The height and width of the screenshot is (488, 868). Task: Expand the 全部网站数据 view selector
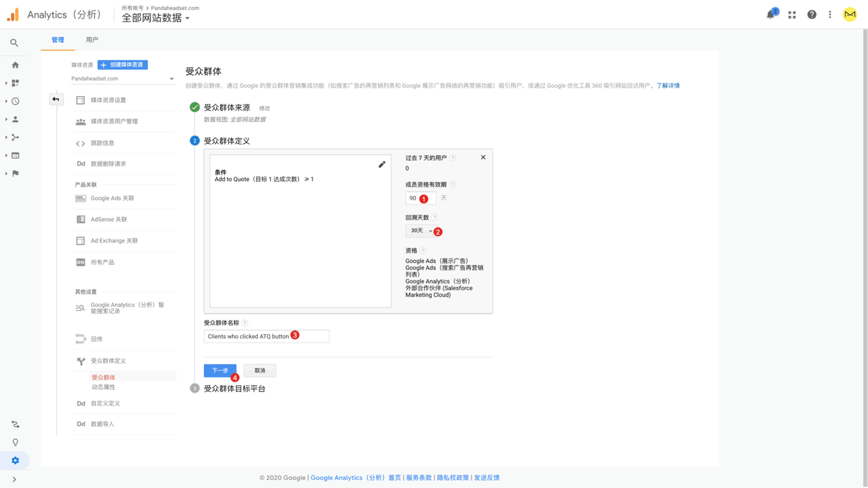pyautogui.click(x=156, y=18)
